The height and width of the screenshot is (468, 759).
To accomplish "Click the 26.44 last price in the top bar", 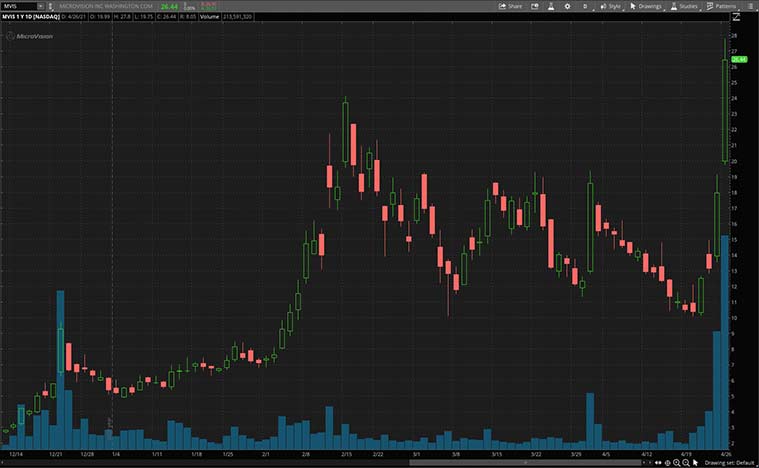I will click(x=169, y=7).
